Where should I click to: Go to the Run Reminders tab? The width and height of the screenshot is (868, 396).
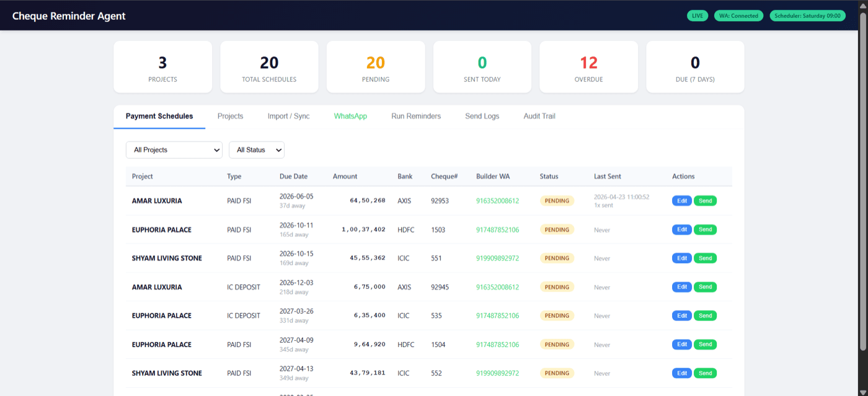click(416, 116)
